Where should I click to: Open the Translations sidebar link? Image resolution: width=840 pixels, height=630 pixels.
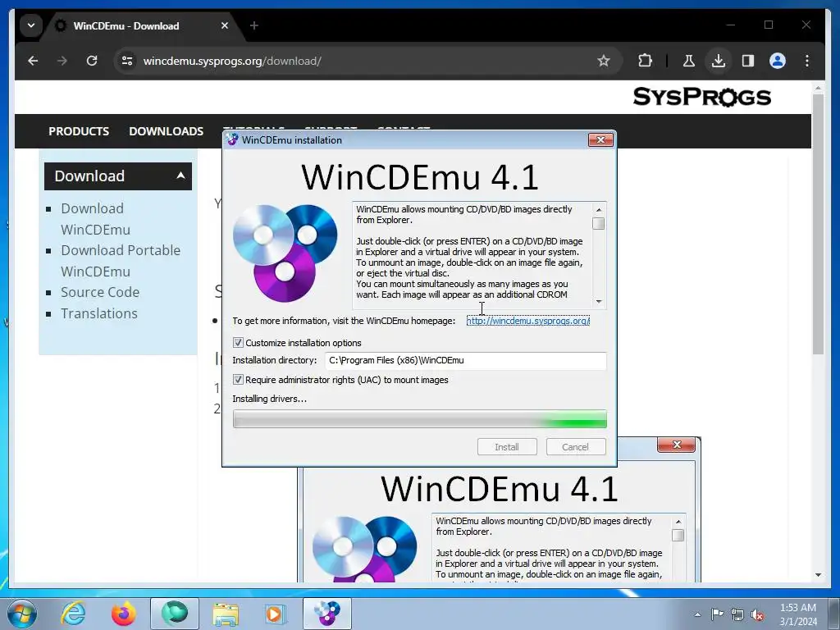(x=99, y=313)
